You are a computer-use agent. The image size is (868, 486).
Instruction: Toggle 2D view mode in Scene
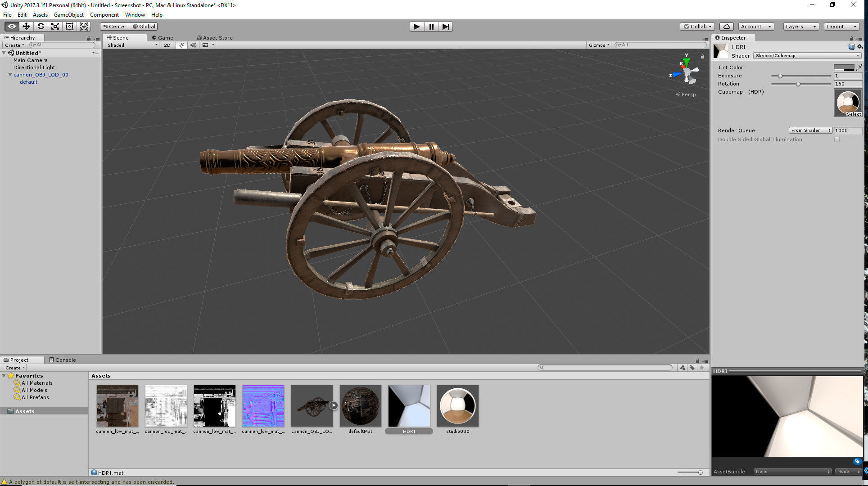point(167,45)
